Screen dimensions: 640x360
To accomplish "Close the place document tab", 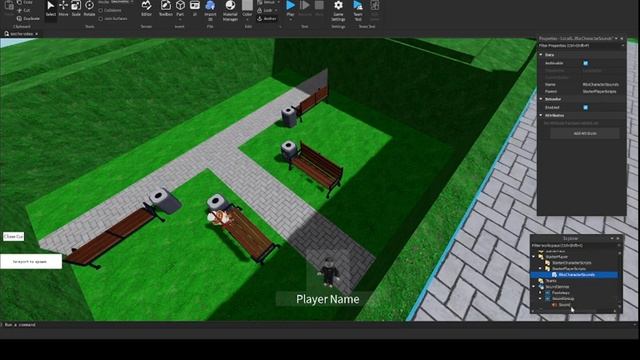I will click(37, 34).
